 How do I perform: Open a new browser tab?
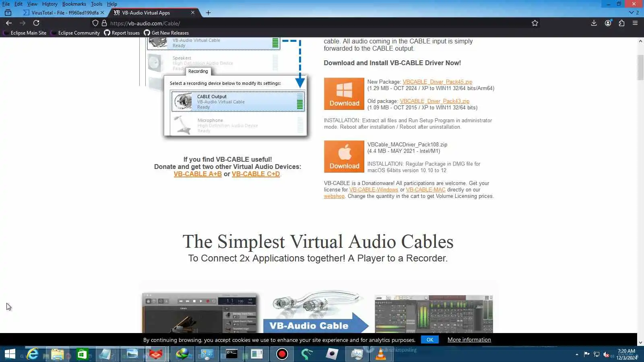[208, 12]
